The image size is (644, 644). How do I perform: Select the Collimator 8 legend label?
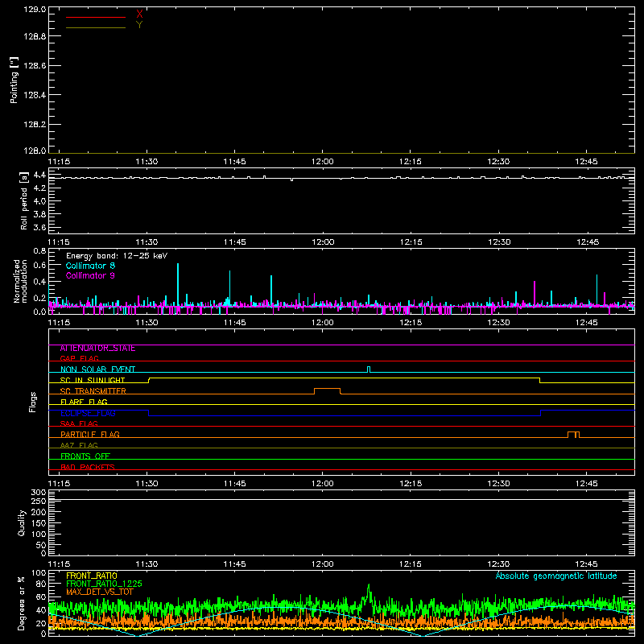point(90,266)
